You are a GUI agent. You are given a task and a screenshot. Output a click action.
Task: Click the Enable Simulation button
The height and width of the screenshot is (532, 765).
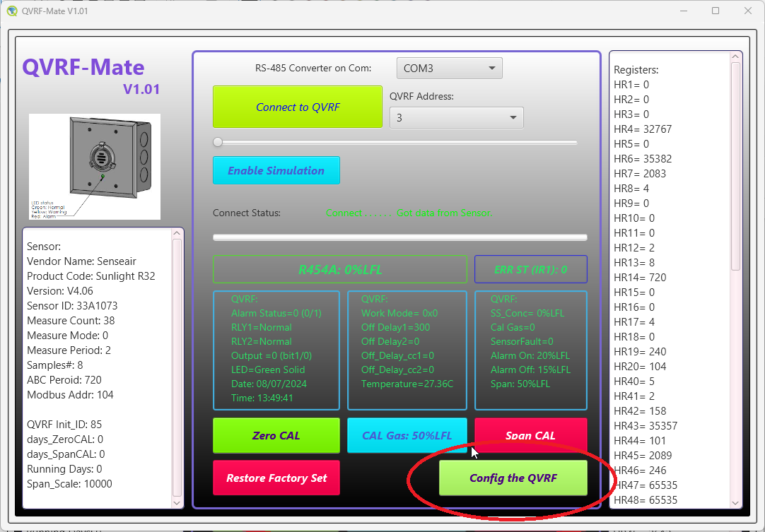coord(276,171)
